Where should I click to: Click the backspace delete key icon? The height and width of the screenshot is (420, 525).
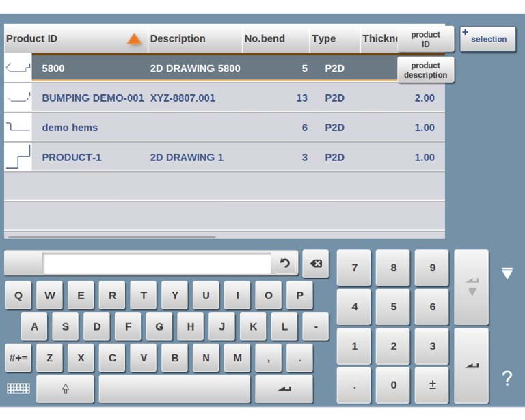tap(316, 264)
